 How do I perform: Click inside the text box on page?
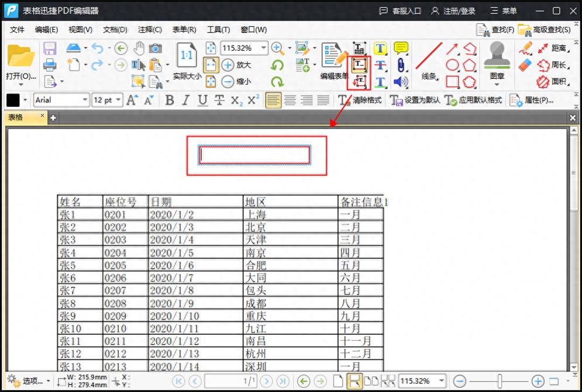[254, 155]
